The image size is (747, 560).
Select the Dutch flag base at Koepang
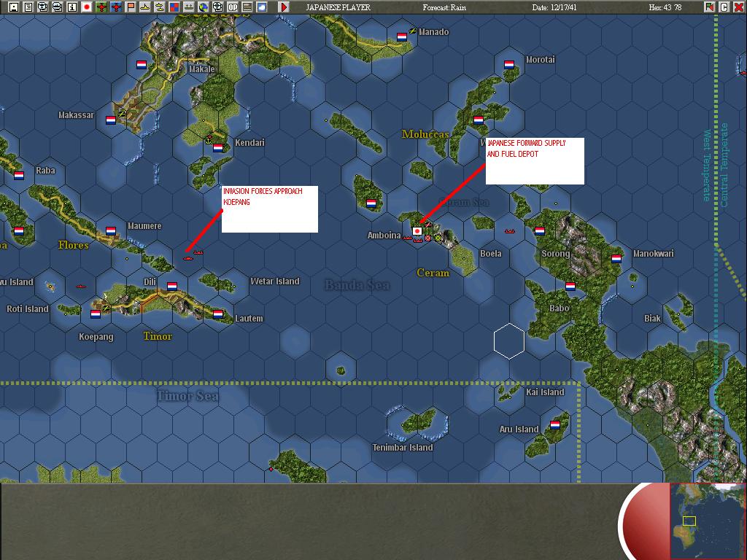pos(96,314)
